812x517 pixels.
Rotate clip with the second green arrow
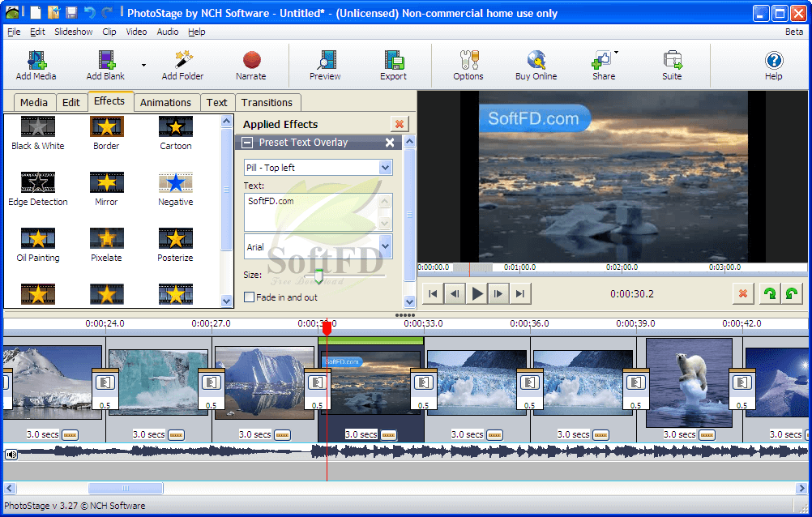coord(792,293)
